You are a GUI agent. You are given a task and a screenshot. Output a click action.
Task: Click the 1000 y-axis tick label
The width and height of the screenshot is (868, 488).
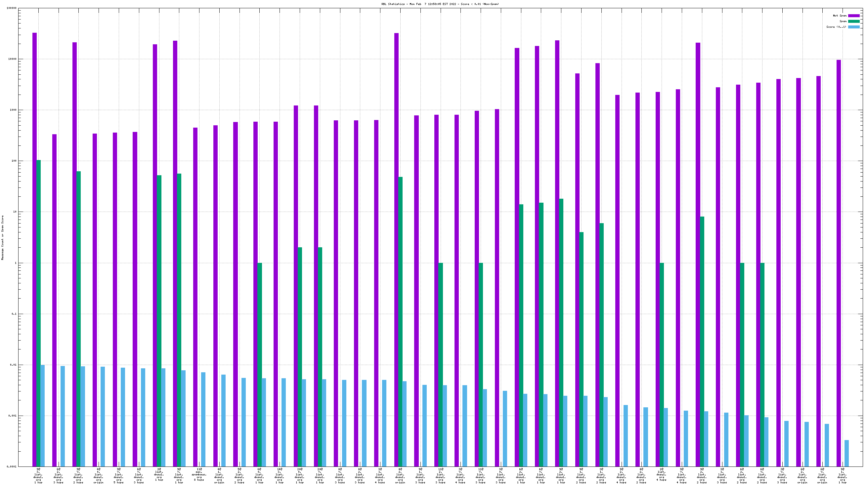click(x=13, y=110)
